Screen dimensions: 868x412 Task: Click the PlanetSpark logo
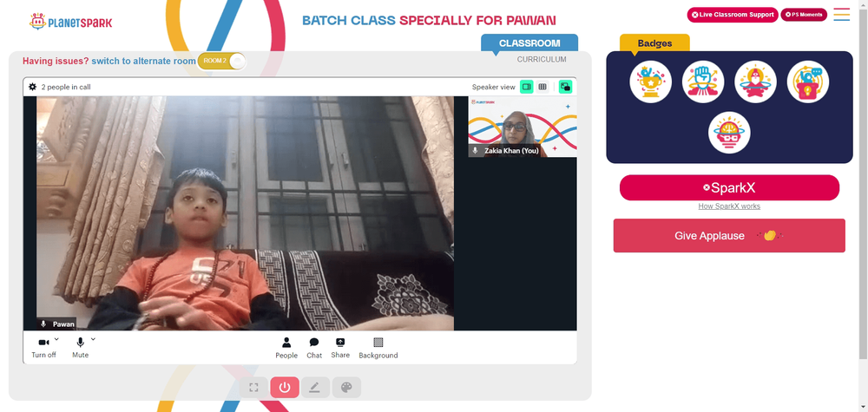70,23
